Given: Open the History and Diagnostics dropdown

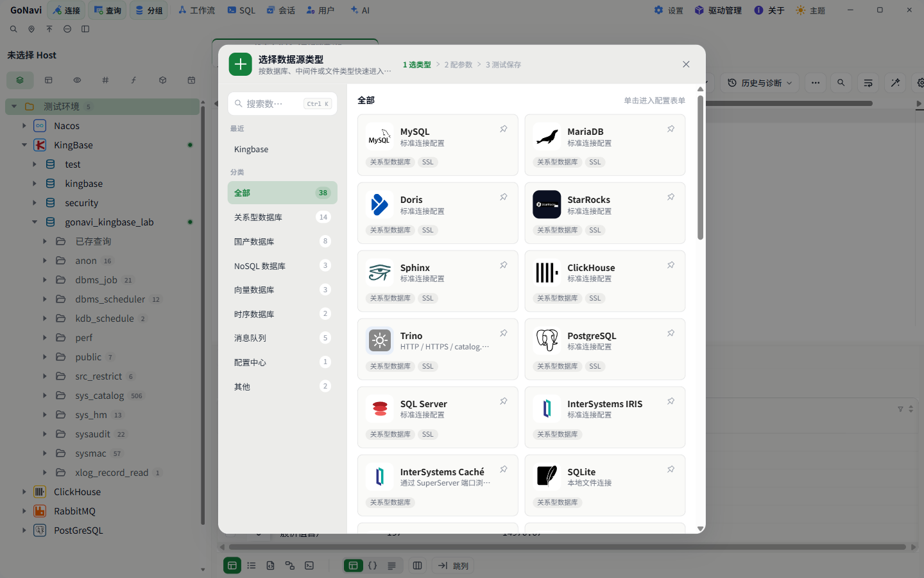Looking at the screenshot, I should click(760, 83).
